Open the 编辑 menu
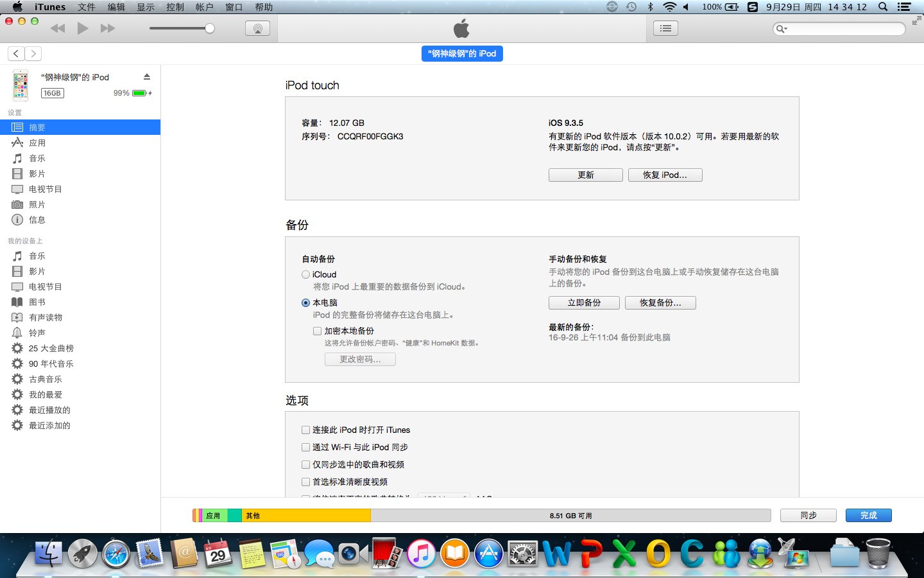924x578 pixels. point(116,7)
